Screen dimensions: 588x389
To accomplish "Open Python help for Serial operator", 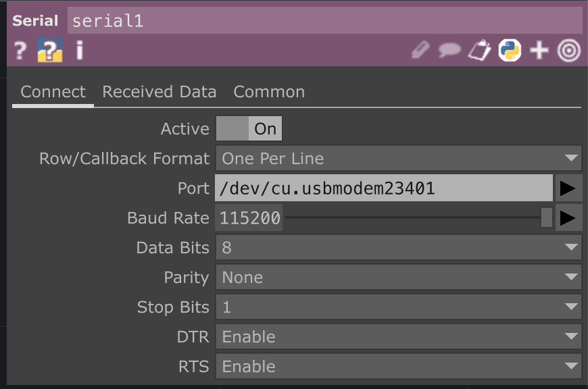I will [x=49, y=51].
